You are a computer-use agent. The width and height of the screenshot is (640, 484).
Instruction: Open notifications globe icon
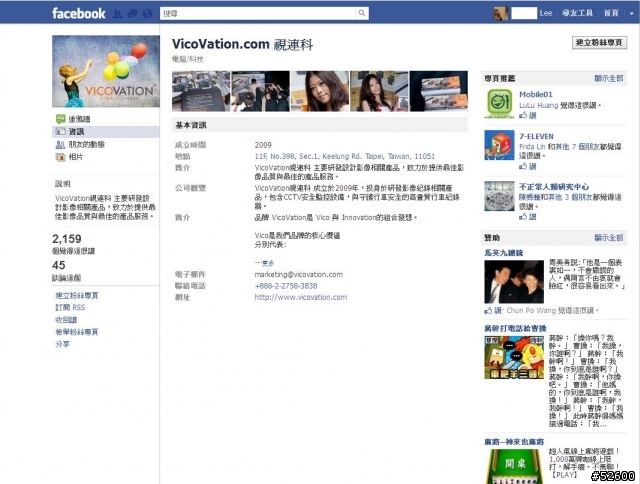point(147,14)
